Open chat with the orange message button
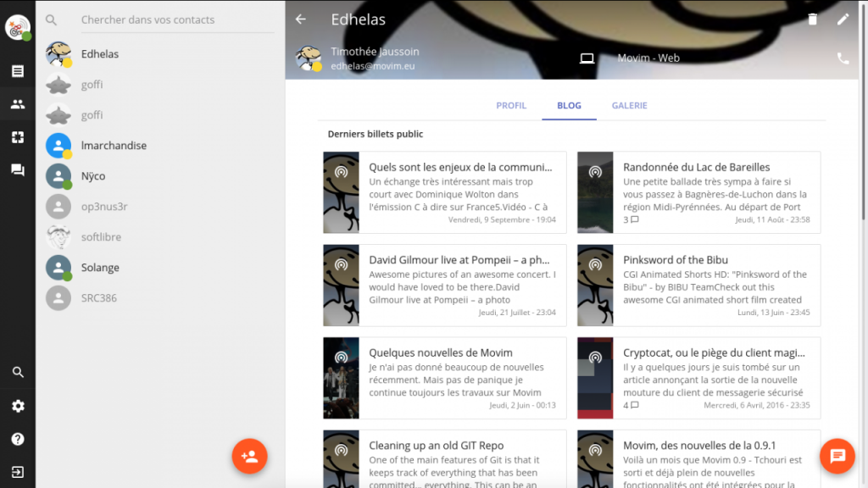 pyautogui.click(x=837, y=457)
